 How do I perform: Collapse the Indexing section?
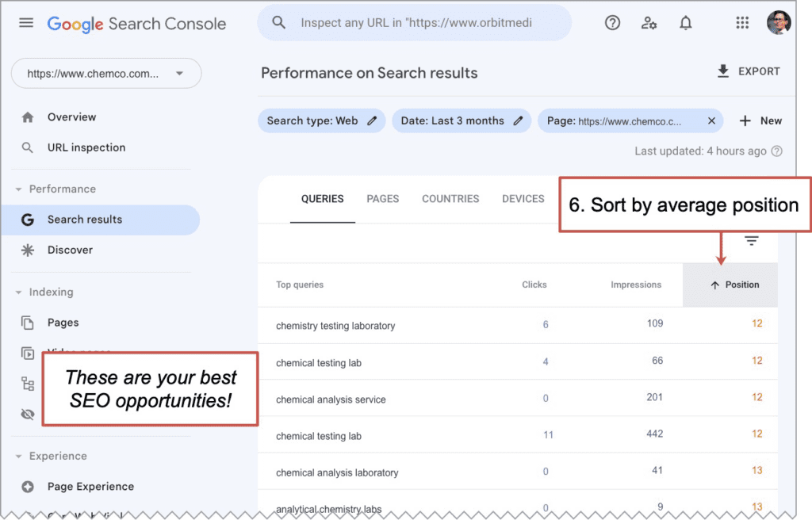point(18,292)
